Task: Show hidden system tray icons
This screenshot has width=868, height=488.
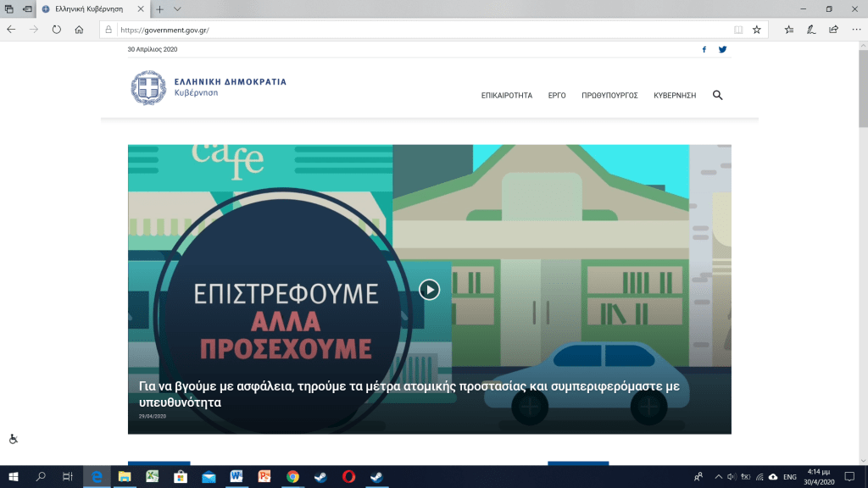Action: [x=719, y=477]
